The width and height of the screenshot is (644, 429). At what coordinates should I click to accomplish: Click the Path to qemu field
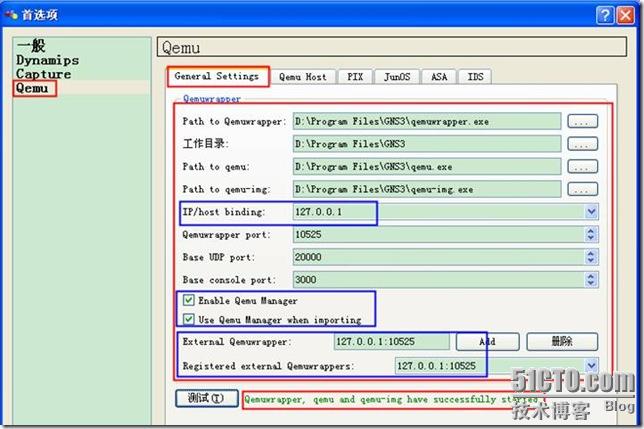pyautogui.click(x=427, y=167)
